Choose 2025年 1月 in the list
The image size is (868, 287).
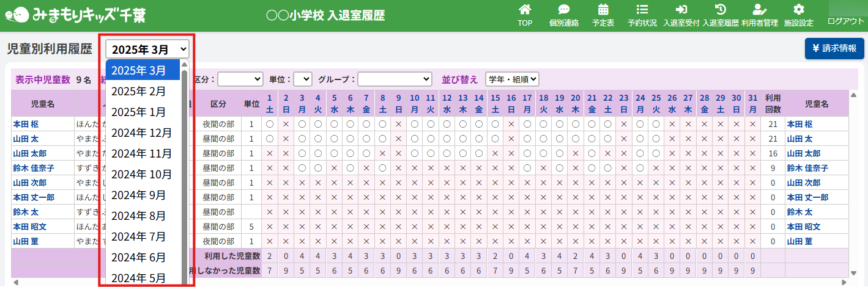point(138,112)
